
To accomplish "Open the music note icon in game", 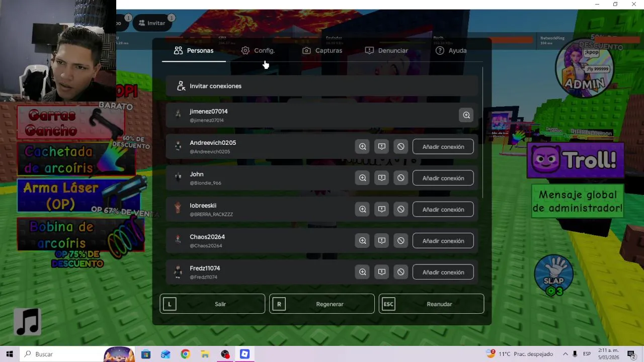I will tap(27, 322).
